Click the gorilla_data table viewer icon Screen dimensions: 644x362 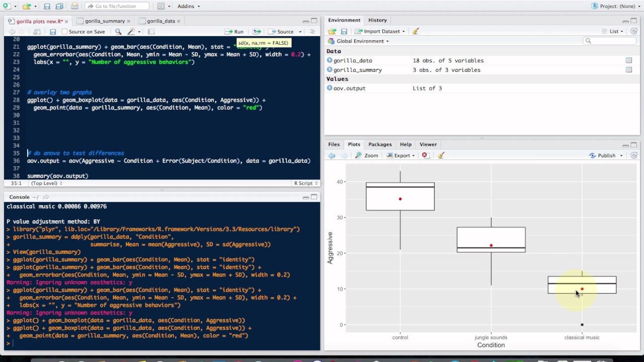628,60
